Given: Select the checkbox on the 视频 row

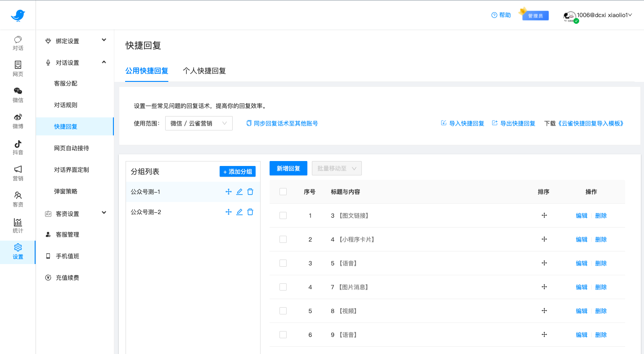Looking at the screenshot, I should pos(283,310).
